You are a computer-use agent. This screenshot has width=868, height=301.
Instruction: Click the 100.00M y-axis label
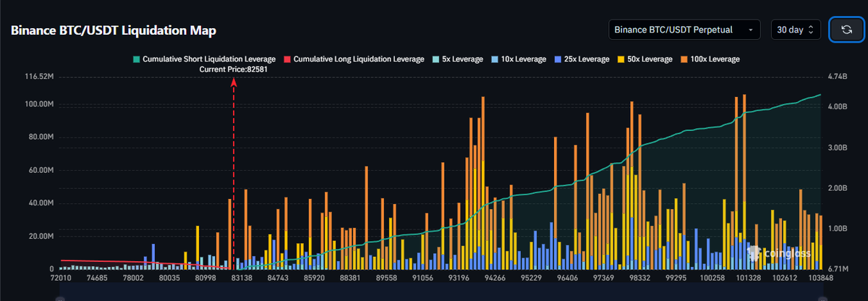tap(39, 104)
